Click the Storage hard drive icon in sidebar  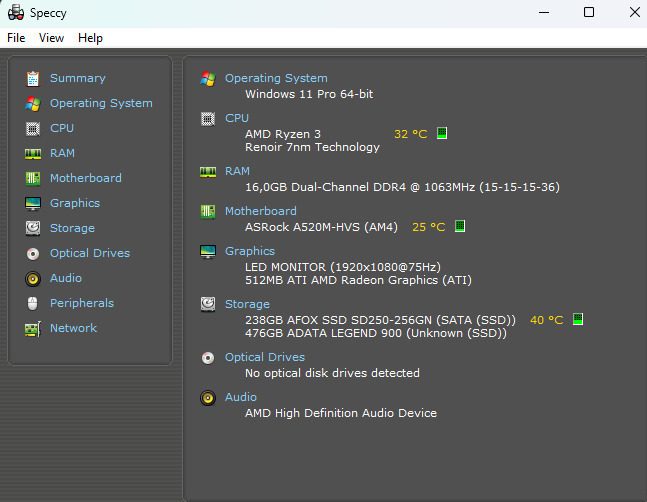tap(33, 228)
